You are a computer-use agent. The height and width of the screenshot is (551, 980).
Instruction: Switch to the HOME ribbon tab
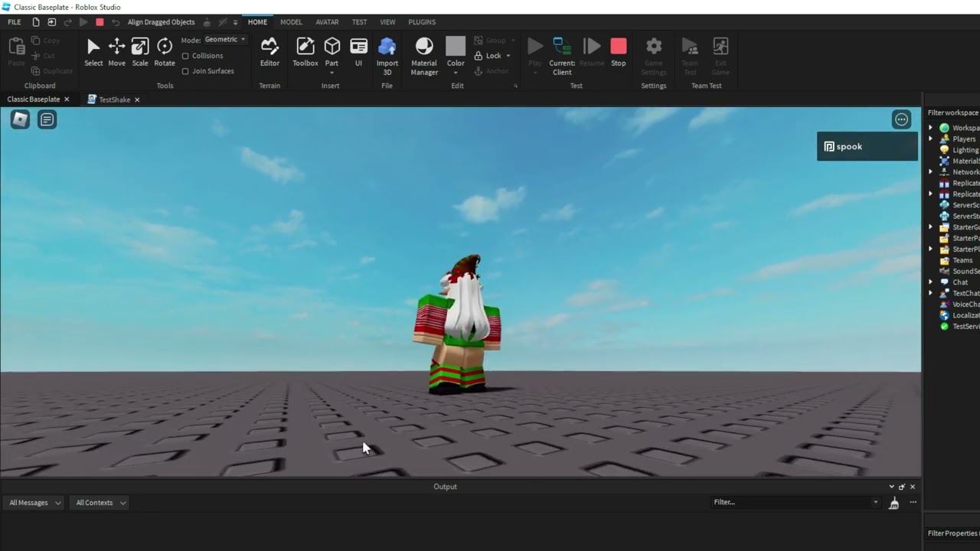pos(257,22)
